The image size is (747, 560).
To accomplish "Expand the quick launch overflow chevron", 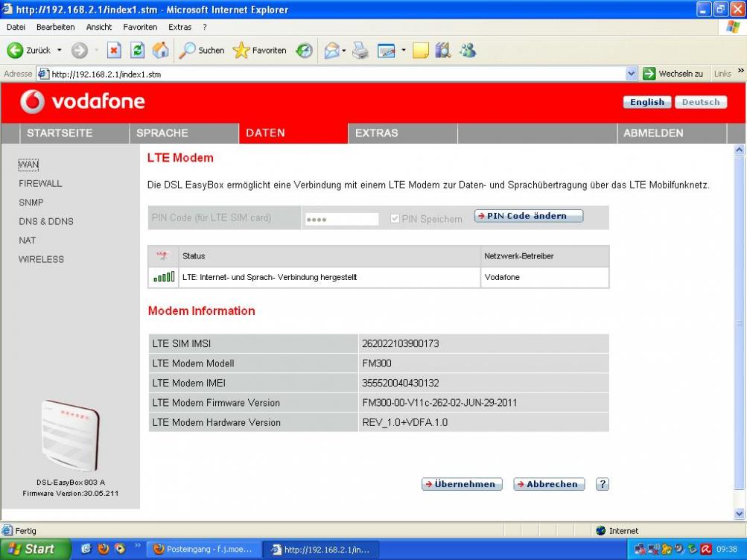I will tap(137, 545).
